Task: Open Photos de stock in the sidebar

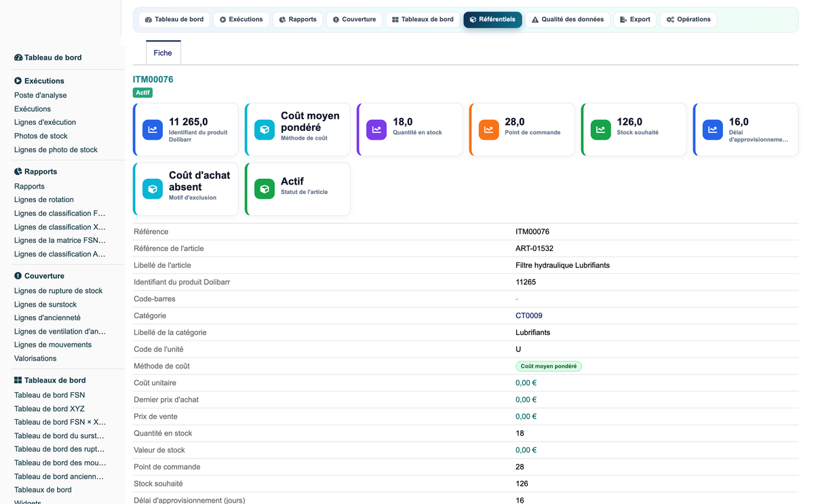Action: click(41, 136)
